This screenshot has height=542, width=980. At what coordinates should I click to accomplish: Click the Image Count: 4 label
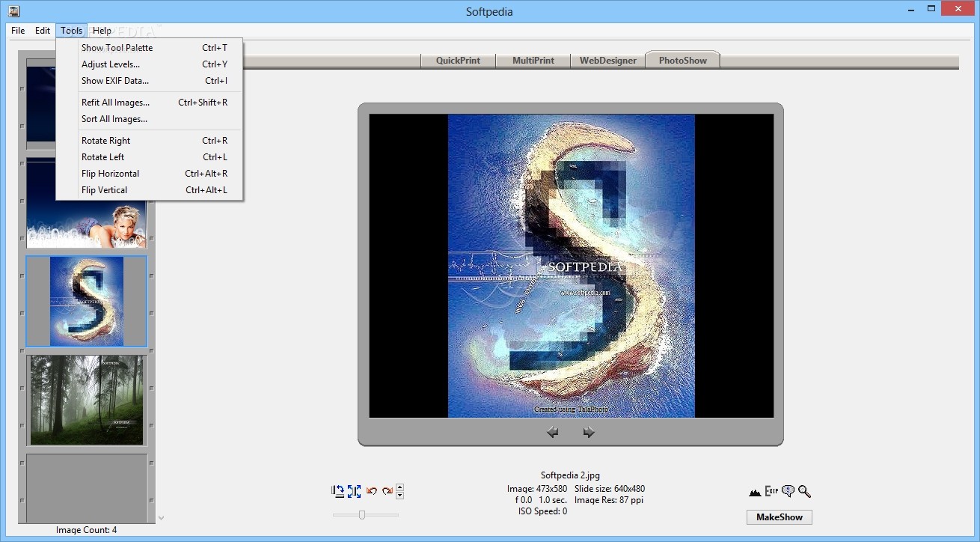tap(87, 530)
